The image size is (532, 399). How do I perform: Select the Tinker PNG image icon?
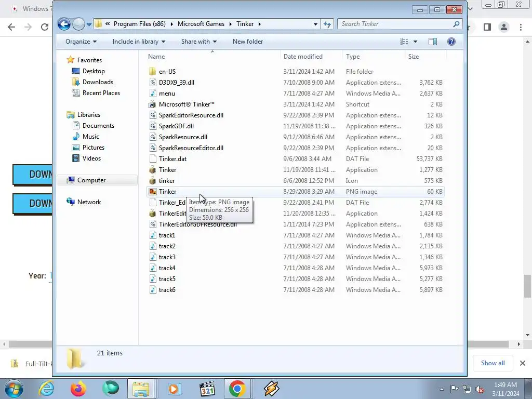tap(153, 192)
